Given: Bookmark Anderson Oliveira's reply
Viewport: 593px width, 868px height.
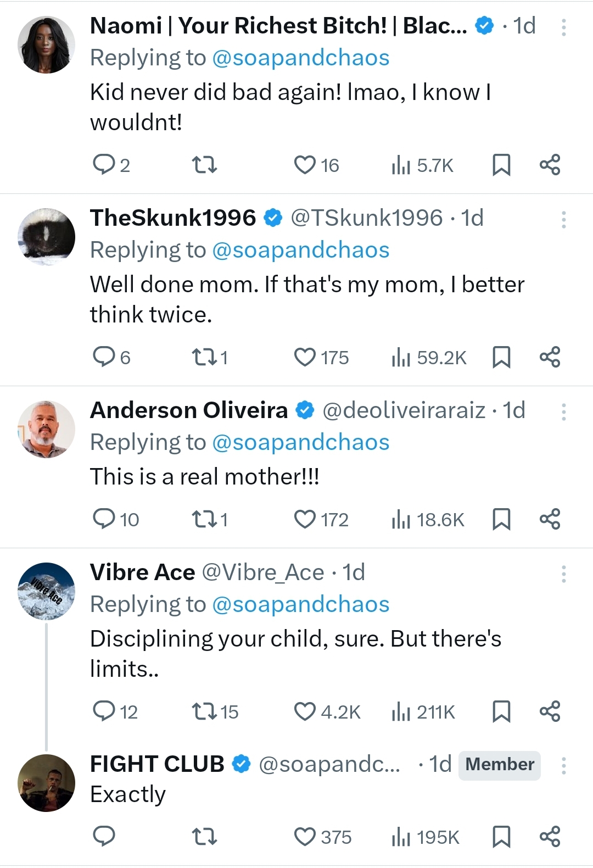Looking at the screenshot, I should coord(501,519).
